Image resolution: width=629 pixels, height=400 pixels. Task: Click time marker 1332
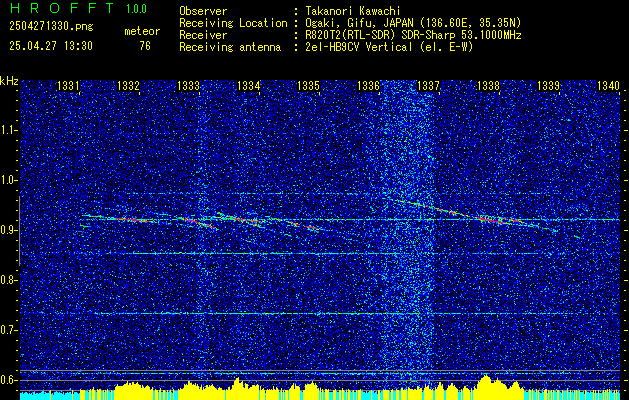[x=128, y=86]
